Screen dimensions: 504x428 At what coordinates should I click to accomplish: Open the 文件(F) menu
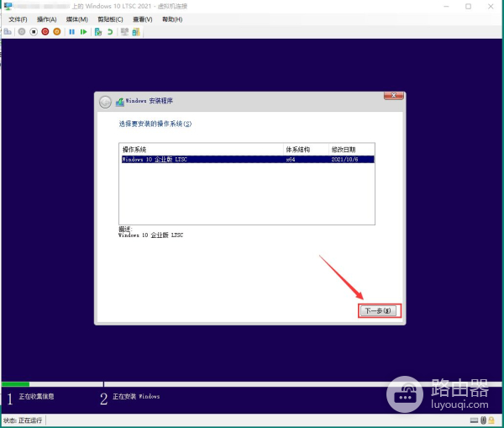pyautogui.click(x=18, y=19)
